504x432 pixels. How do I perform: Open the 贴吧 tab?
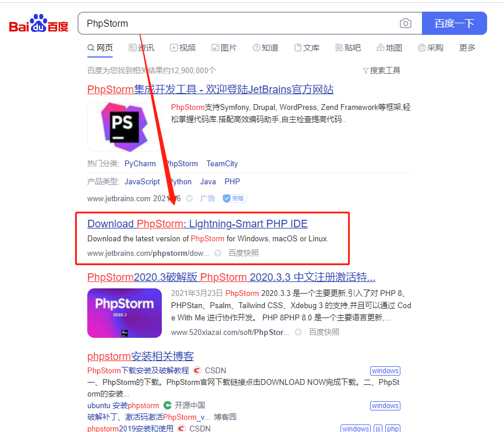pos(348,48)
